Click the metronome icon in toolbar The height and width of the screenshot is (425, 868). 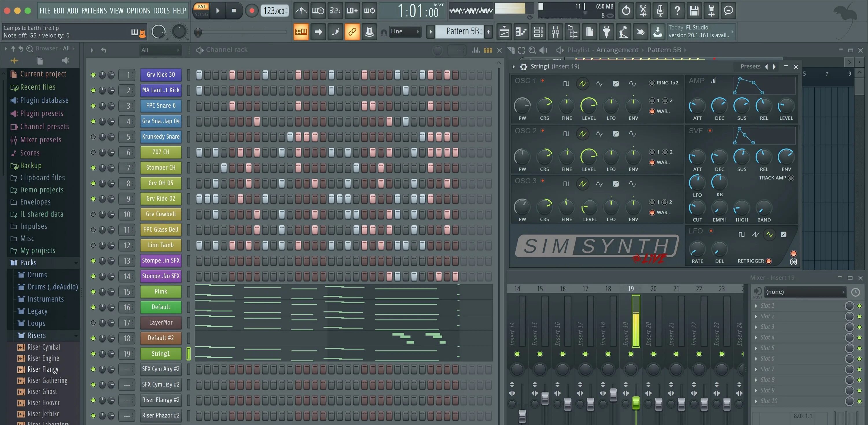[301, 11]
